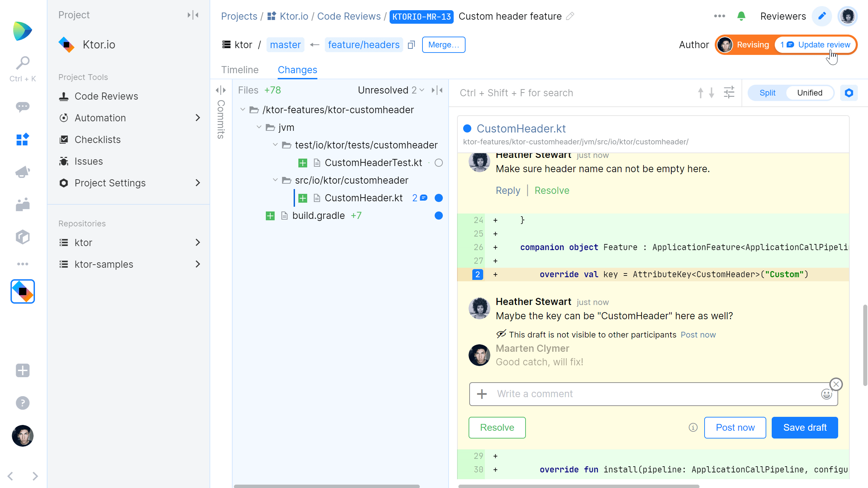Open the Space home logo icon

22,31
